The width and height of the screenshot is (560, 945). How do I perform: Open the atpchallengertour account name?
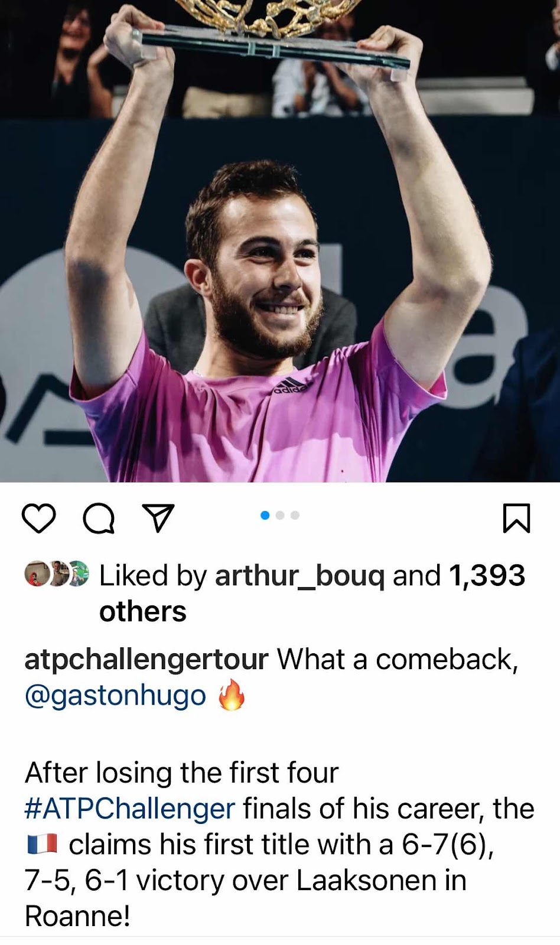146,659
